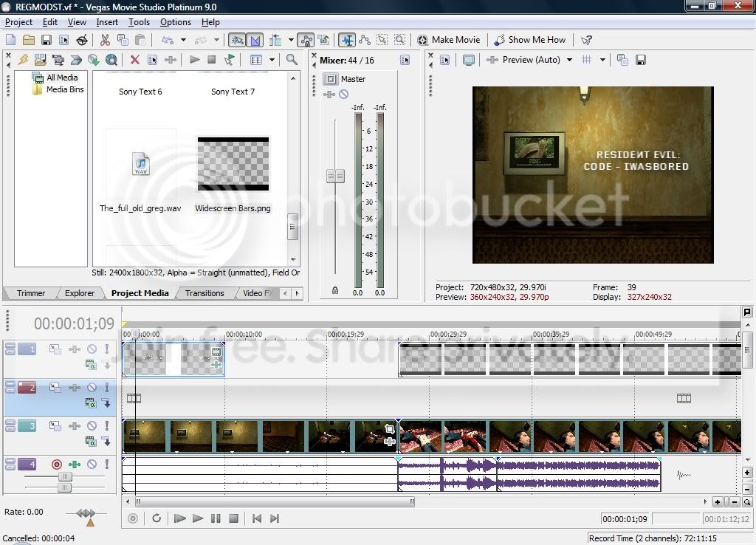756x545 pixels.
Task: Save preview snapshot to file icon
Action: [x=641, y=60]
